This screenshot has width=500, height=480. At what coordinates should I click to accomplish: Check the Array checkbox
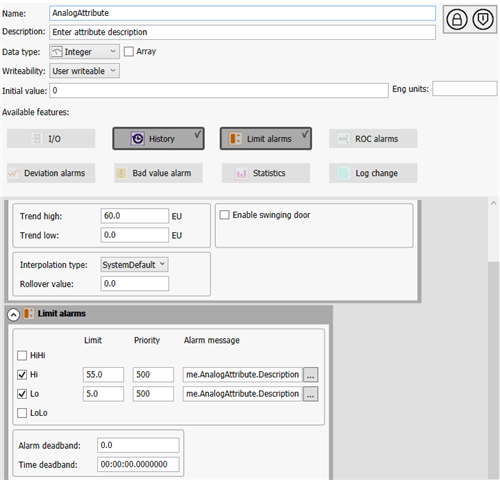coord(129,52)
